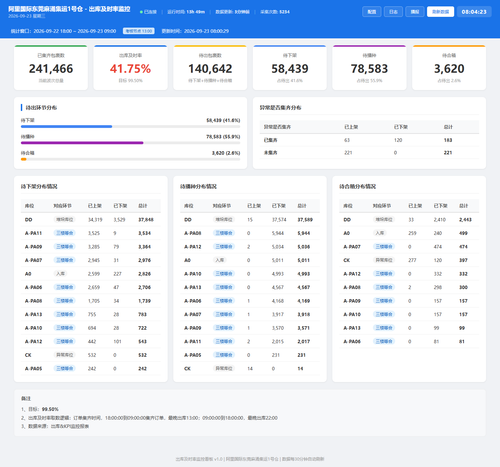500x467 pixels.
Task: Select the 140,642 pending outbound card
Action: [210, 68]
